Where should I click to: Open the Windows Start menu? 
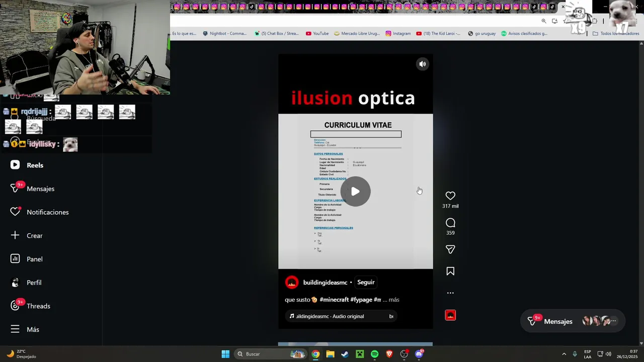coord(225,354)
